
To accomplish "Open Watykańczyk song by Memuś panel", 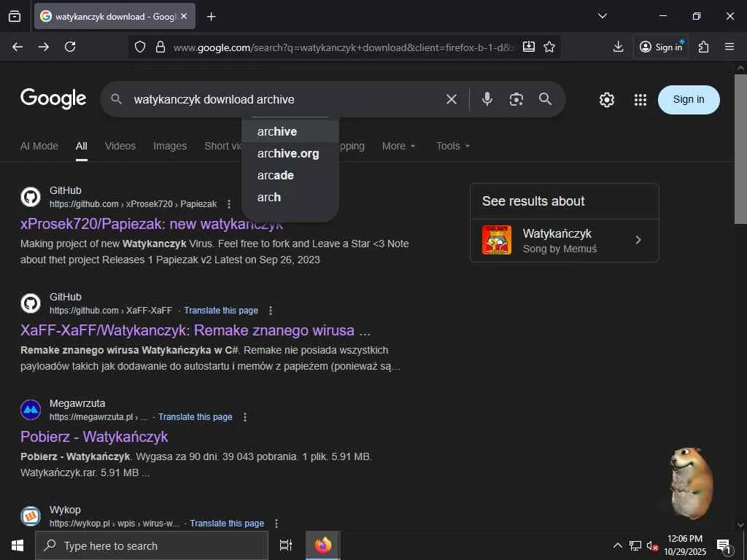I will click(x=565, y=241).
